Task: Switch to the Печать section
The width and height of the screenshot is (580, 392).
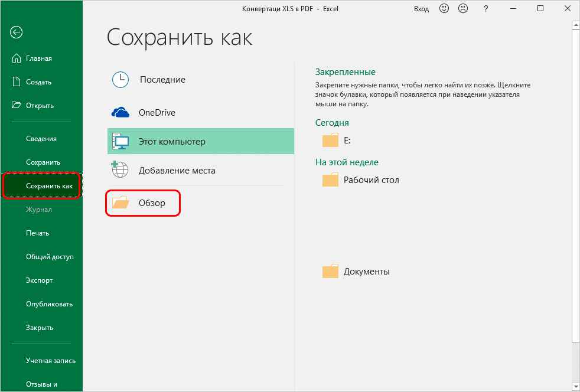Action: click(x=35, y=233)
